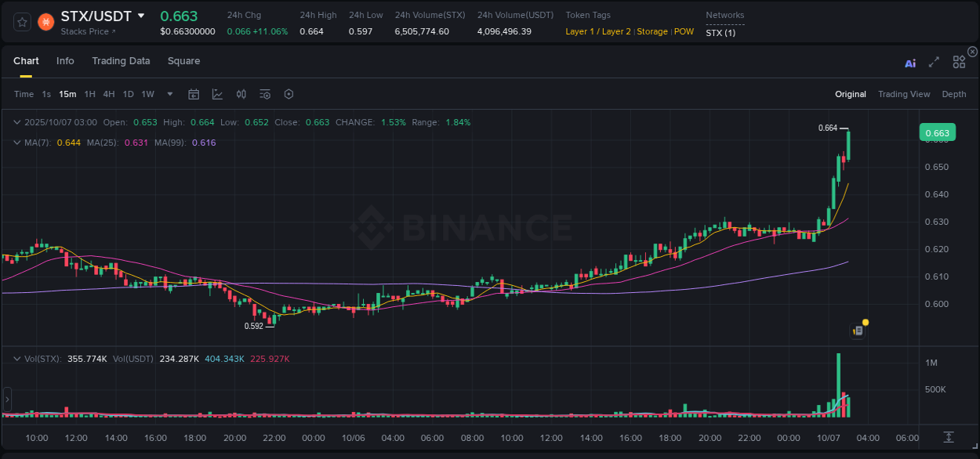Screen dimensions: 980x459
Task: Open the indicators comparison icon
Action: tap(241, 94)
